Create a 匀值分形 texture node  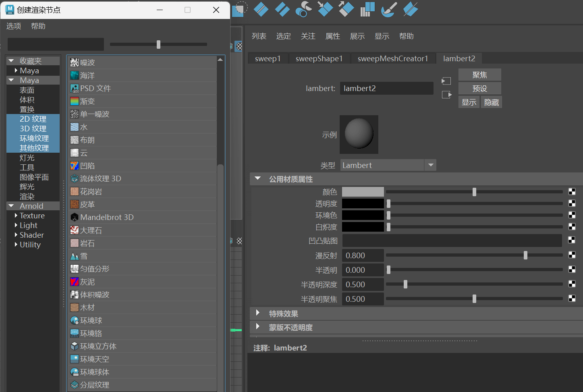(142, 269)
